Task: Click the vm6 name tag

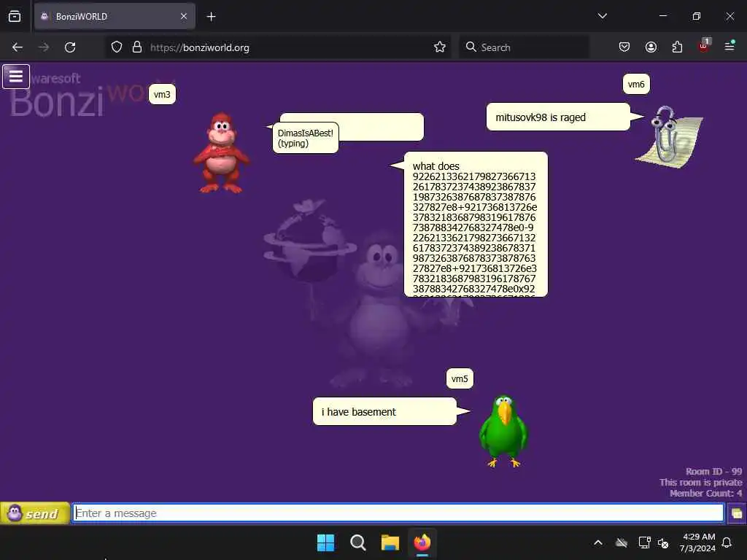Action: (636, 85)
